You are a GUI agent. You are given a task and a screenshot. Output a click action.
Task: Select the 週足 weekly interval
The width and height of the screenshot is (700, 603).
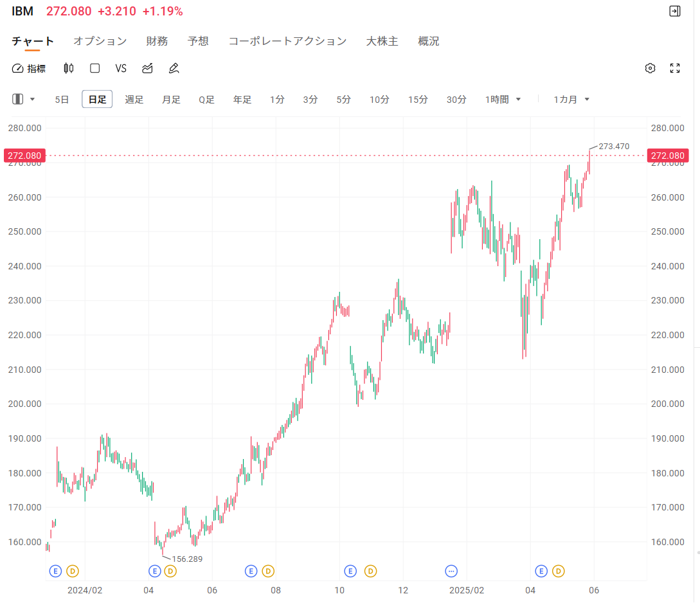pyautogui.click(x=134, y=99)
